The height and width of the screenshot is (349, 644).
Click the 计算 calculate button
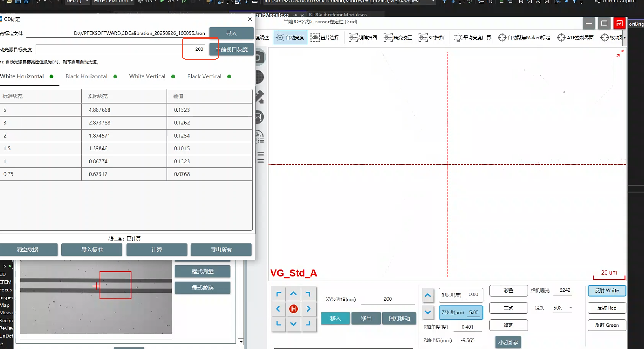pos(157,249)
